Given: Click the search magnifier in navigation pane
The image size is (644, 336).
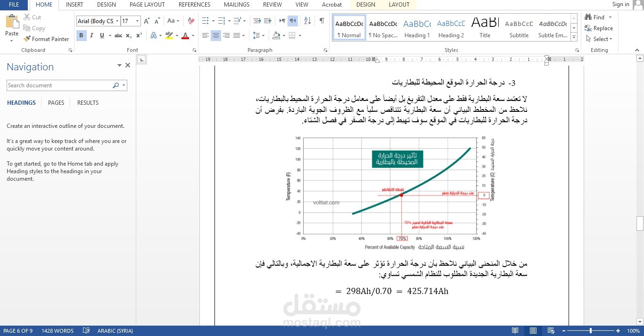Looking at the screenshot, I should [x=116, y=85].
